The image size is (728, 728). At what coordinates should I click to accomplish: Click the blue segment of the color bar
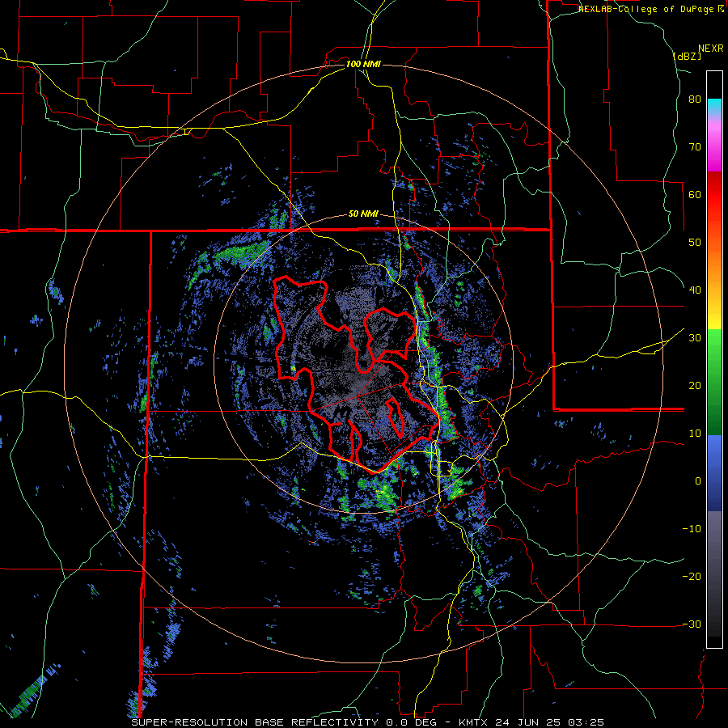714,473
